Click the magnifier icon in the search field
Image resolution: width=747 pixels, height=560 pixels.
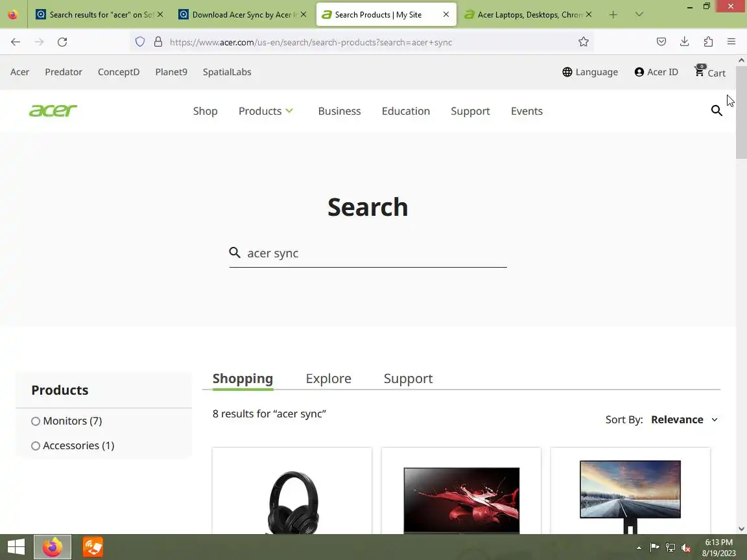pos(234,252)
